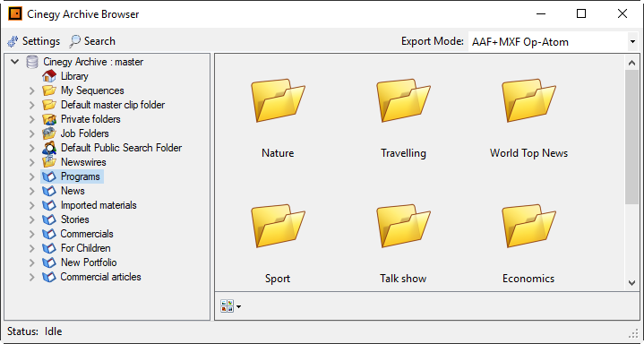Image resolution: width=644 pixels, height=344 pixels.
Task: Select the Private folders icon
Action: 49,119
